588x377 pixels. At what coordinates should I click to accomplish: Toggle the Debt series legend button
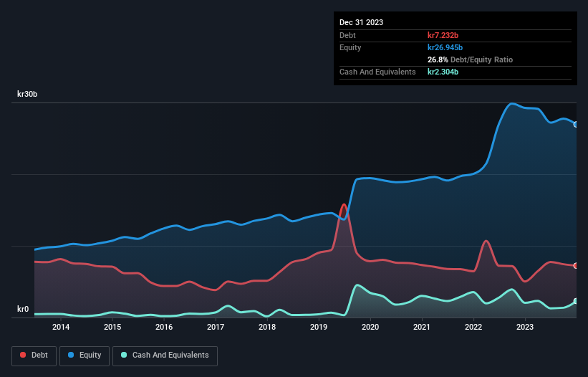(x=34, y=355)
